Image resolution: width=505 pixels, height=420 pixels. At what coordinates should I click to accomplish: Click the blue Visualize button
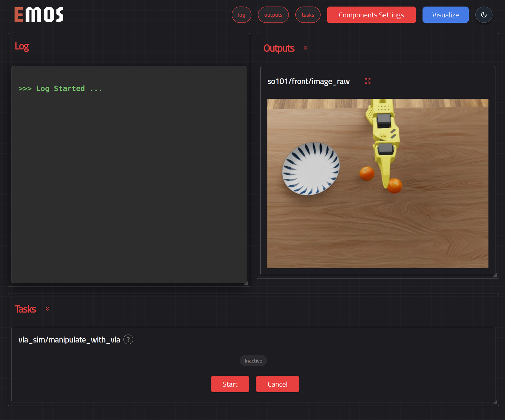pos(445,15)
